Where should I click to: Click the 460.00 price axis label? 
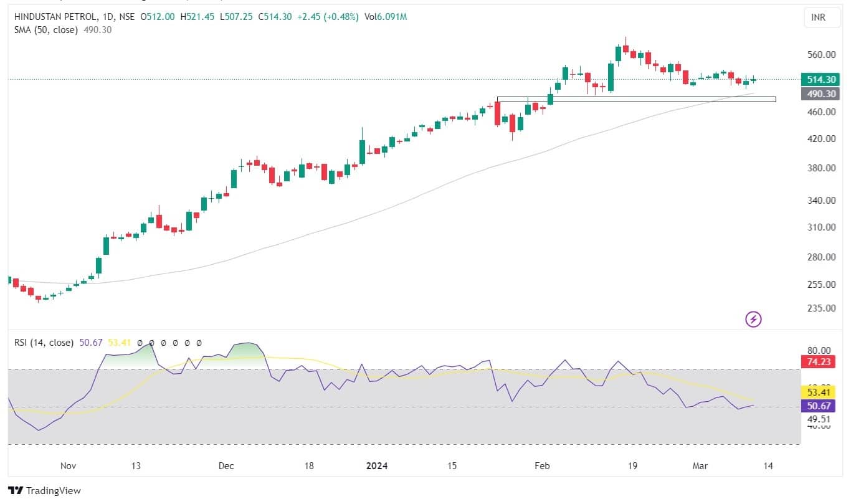821,112
